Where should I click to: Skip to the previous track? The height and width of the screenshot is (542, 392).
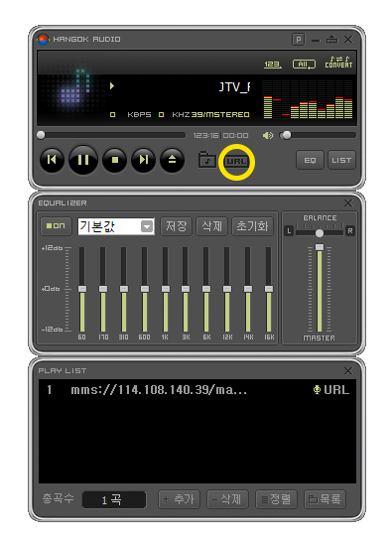(52, 160)
